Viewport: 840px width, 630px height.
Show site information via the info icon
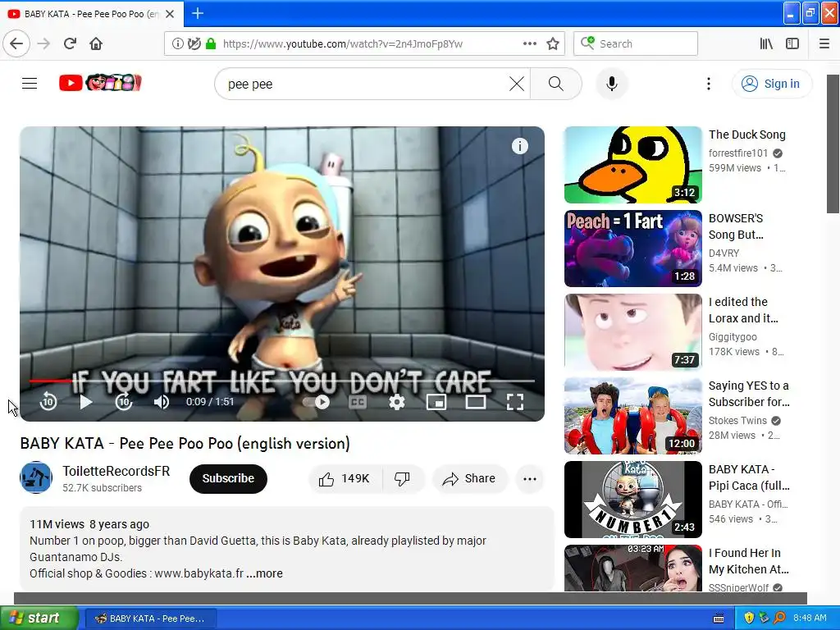pos(177,43)
